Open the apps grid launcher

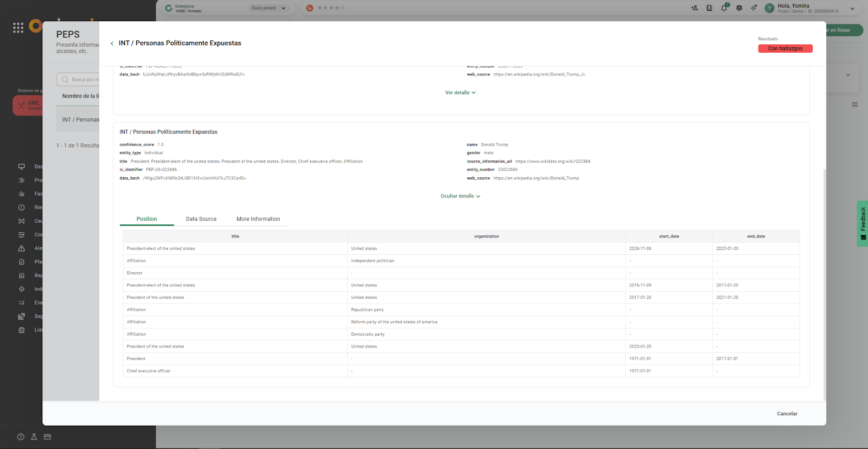tap(18, 28)
